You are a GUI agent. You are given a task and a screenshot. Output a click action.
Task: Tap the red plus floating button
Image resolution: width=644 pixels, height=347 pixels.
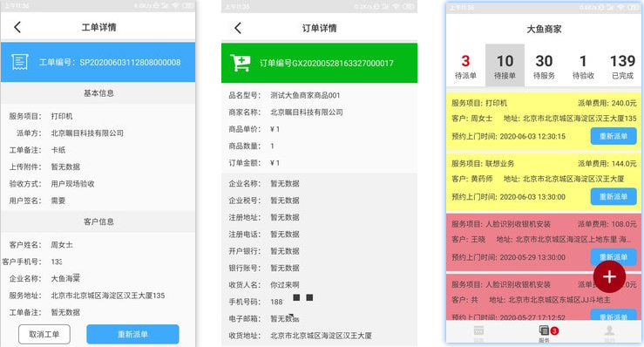click(x=609, y=276)
